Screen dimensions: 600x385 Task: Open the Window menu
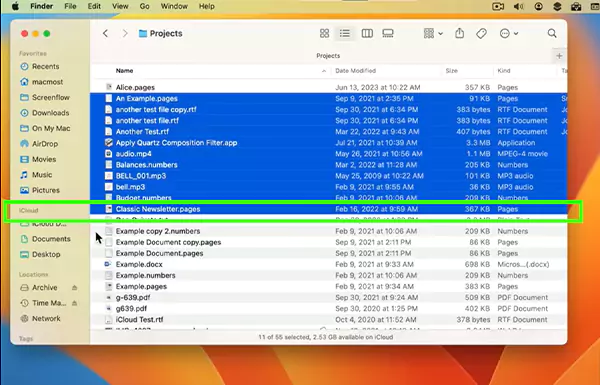point(174,7)
